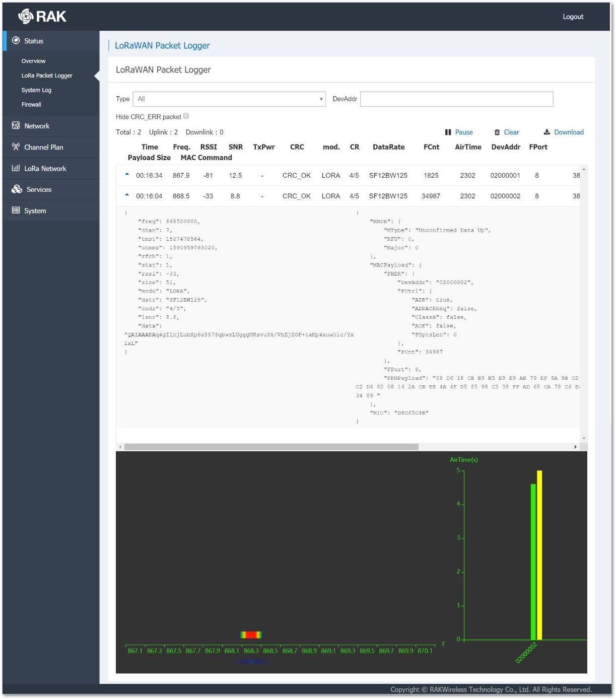Click the LoRaWAN Packet Logger breadcrumb title
This screenshot has height=699, width=616.
[162, 45]
